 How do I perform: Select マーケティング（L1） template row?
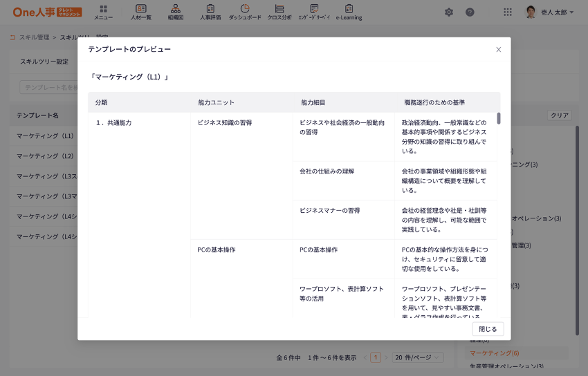click(45, 136)
